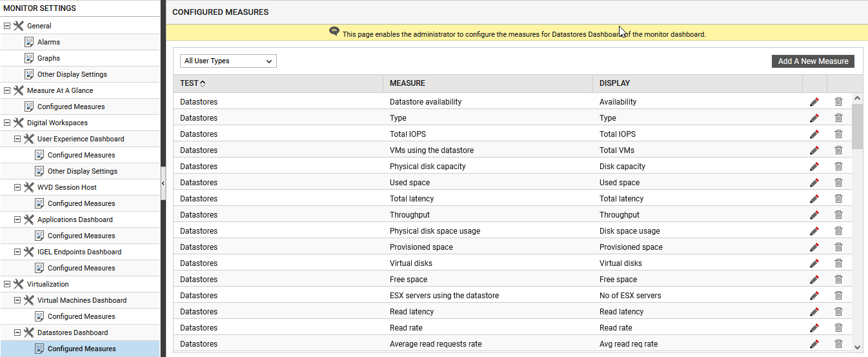
Task: Open Graphs settings under General
Action: pyautogui.click(x=48, y=58)
